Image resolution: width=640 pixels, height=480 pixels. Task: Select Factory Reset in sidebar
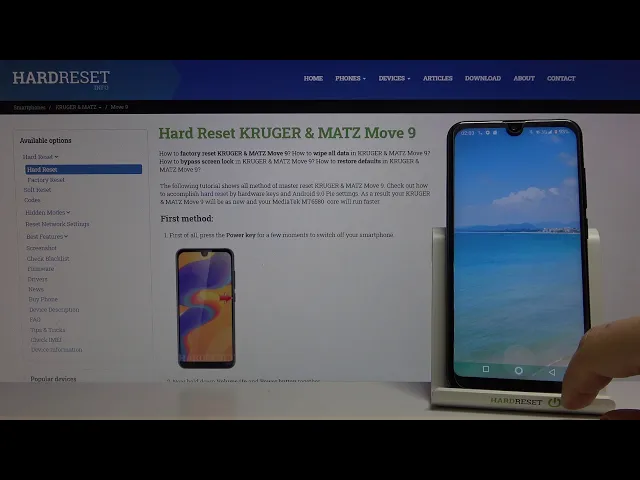[x=46, y=180]
